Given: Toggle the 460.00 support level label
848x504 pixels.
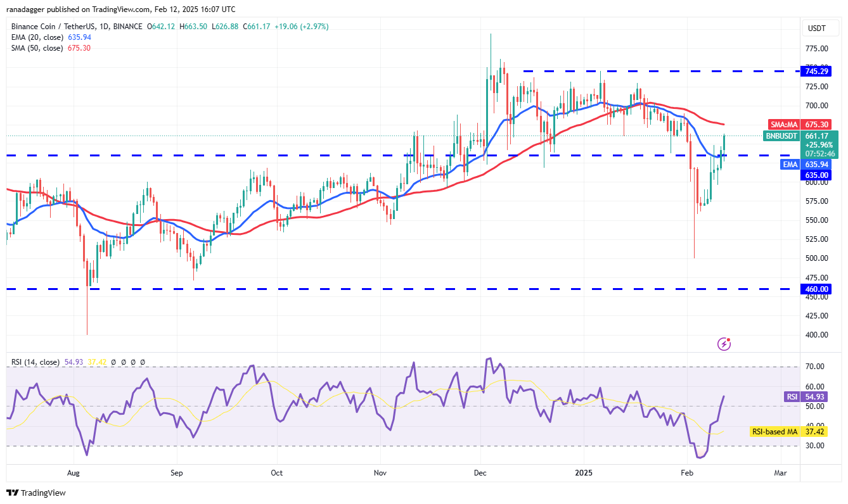Looking at the screenshot, I should pos(816,289).
